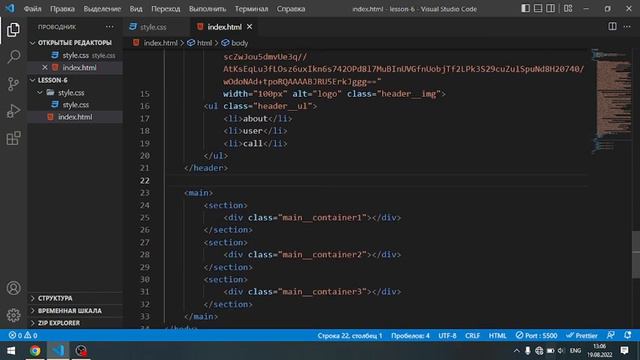
Task: Click line number 25 in gutter
Action: click(144, 218)
